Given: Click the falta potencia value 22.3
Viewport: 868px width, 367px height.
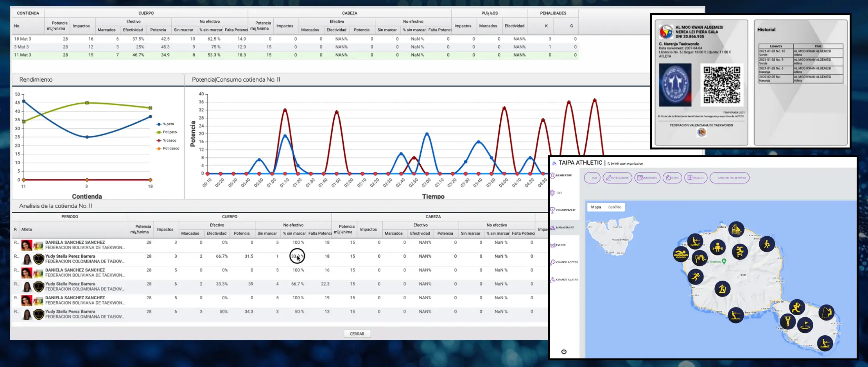Looking at the screenshot, I should point(325,284).
